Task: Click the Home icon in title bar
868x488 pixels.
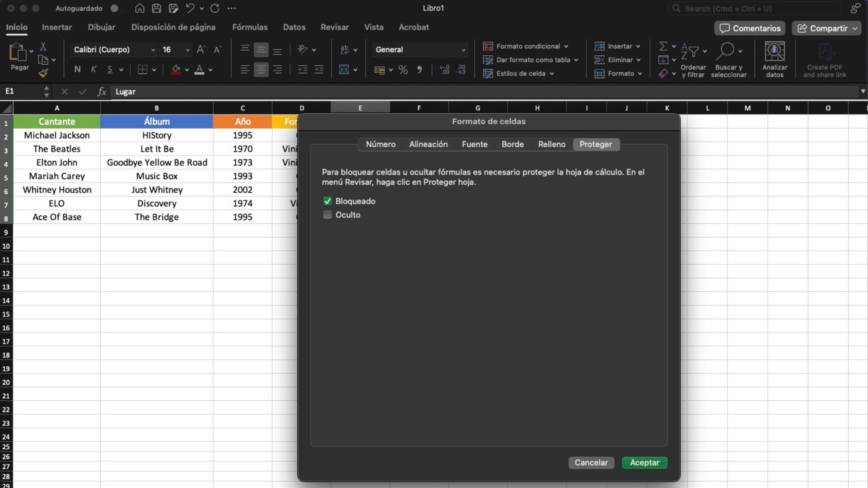Action: click(x=139, y=8)
